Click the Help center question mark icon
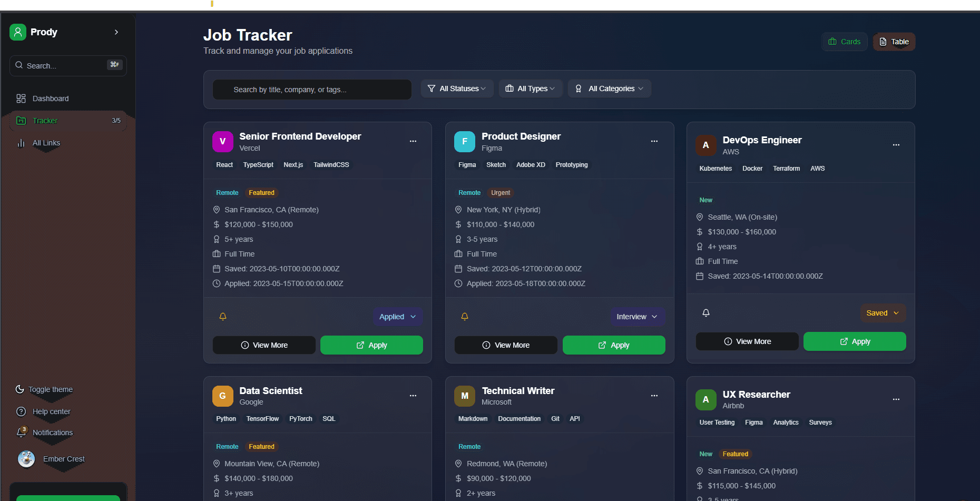This screenshot has height=501, width=980. pyautogui.click(x=21, y=411)
